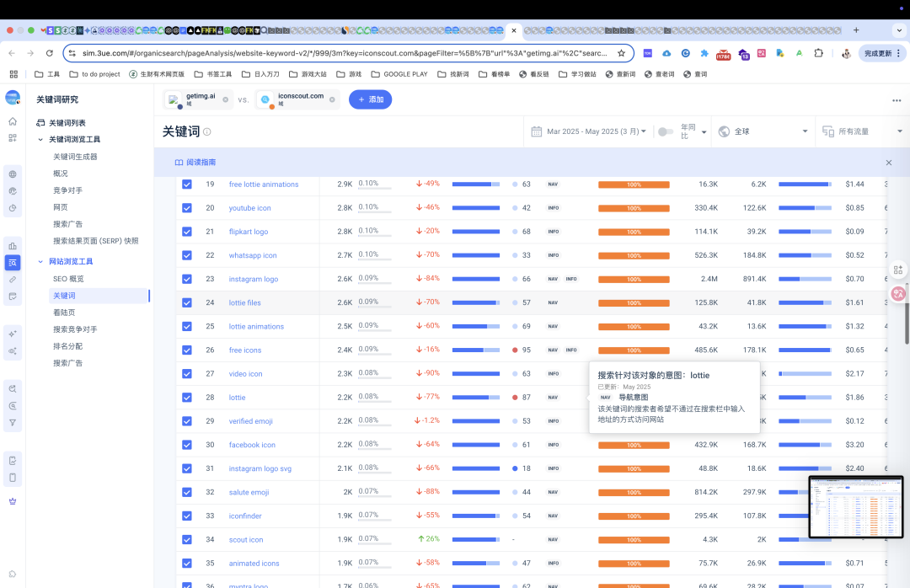Uncheck the instagram logo row checkbox
This screenshot has height=588, width=910.
(x=187, y=279)
